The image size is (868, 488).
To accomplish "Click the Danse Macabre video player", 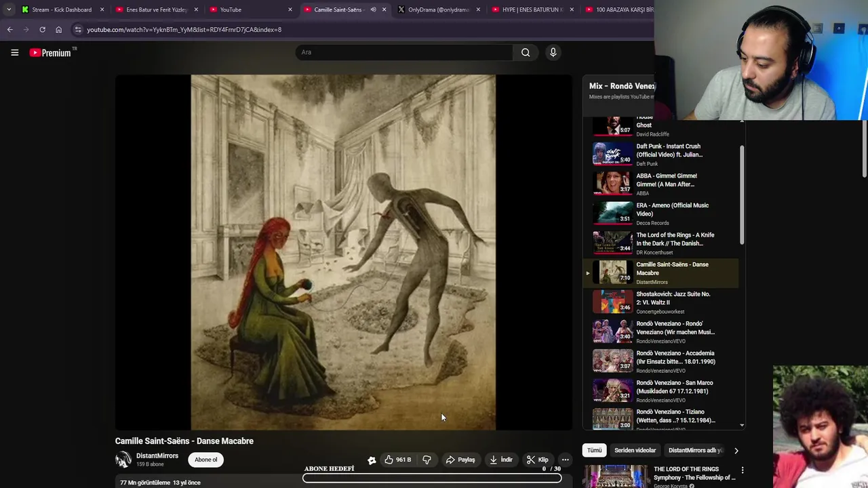I will click(343, 252).
